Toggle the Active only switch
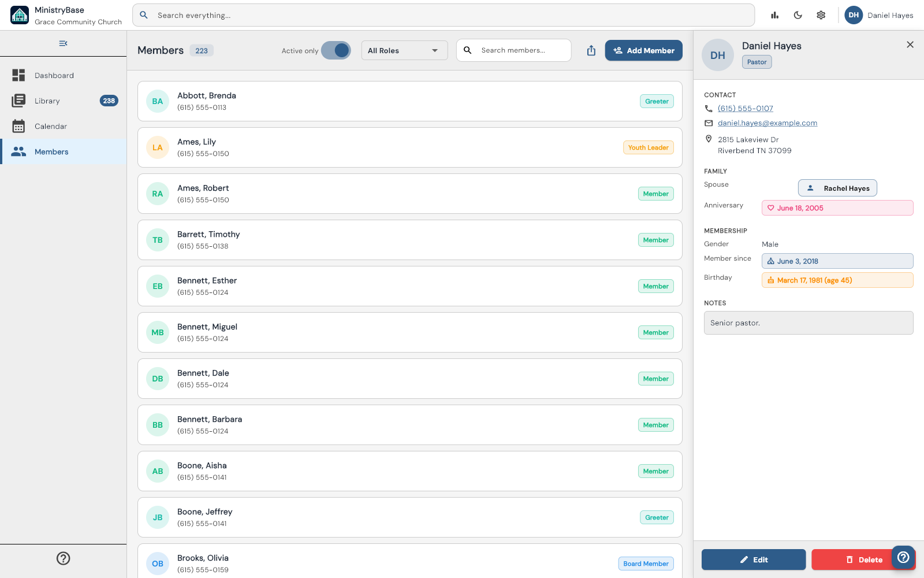Screen dimensions: 924x578 tap(336, 50)
